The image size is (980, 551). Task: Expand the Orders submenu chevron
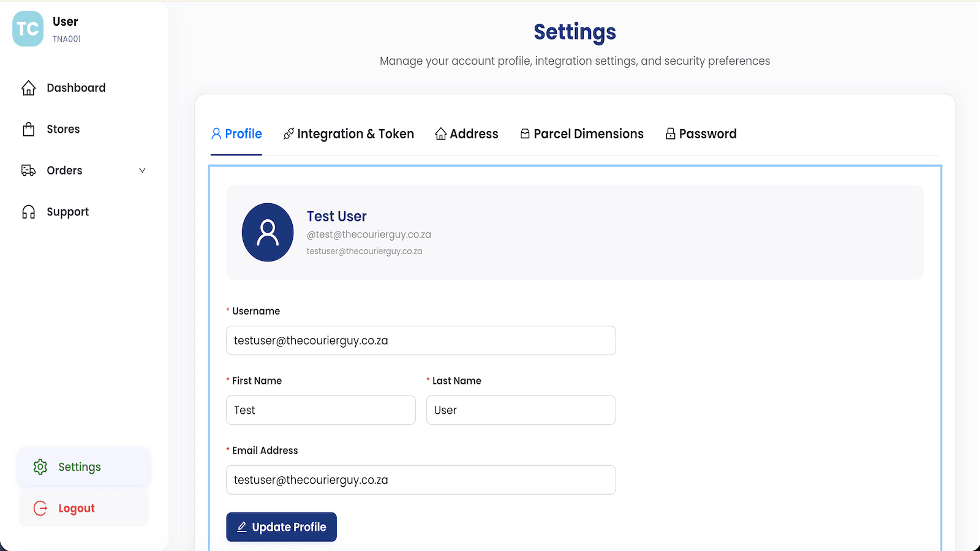pyautogui.click(x=142, y=170)
